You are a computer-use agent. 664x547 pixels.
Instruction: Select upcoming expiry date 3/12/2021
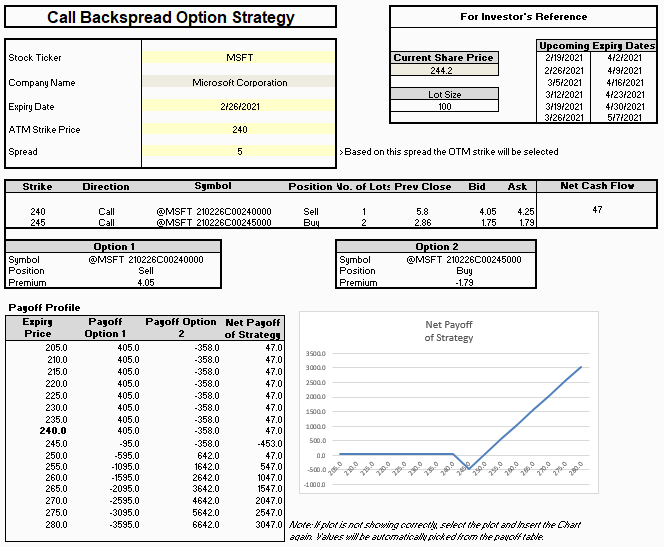[x=564, y=94]
